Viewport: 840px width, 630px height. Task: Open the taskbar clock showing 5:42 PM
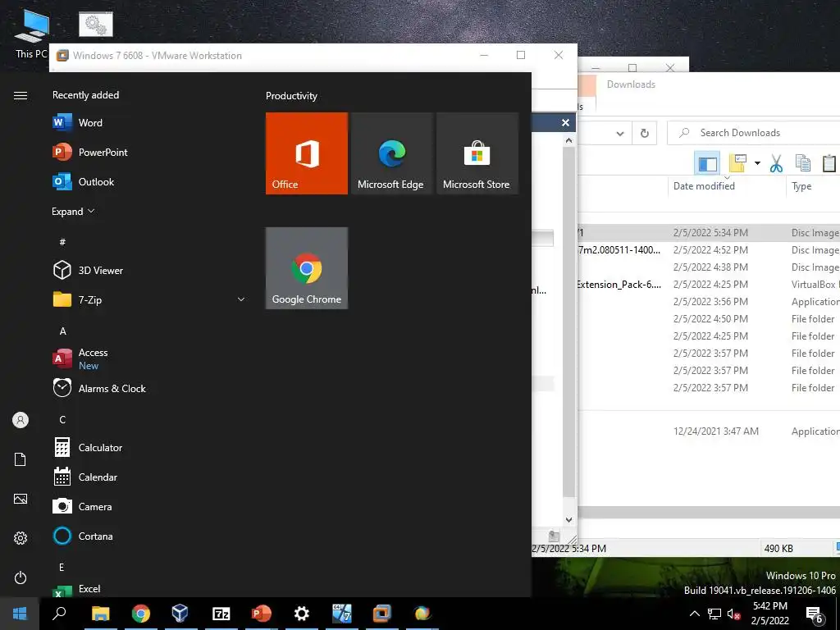pos(769,614)
